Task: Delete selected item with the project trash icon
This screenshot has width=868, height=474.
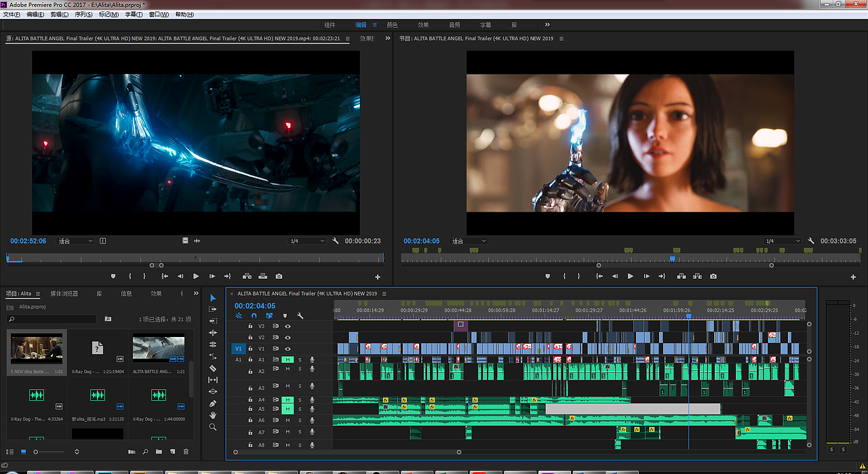Action: pyautogui.click(x=186, y=452)
